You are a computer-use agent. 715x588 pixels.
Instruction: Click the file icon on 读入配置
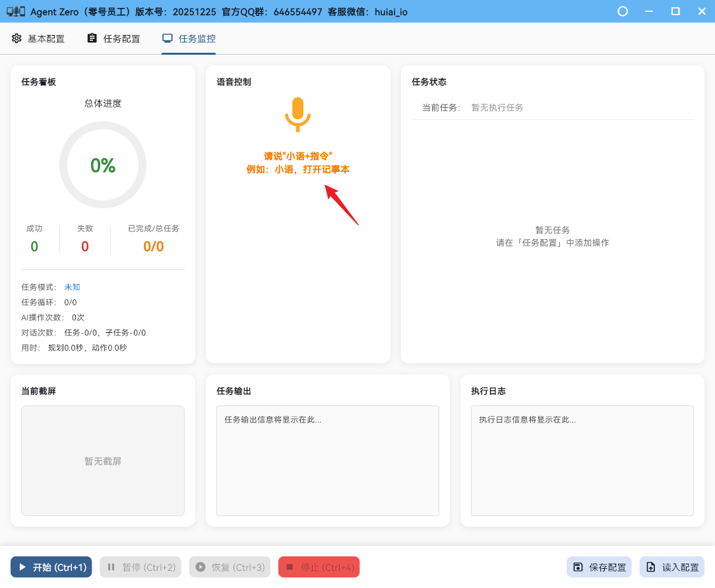(651, 567)
